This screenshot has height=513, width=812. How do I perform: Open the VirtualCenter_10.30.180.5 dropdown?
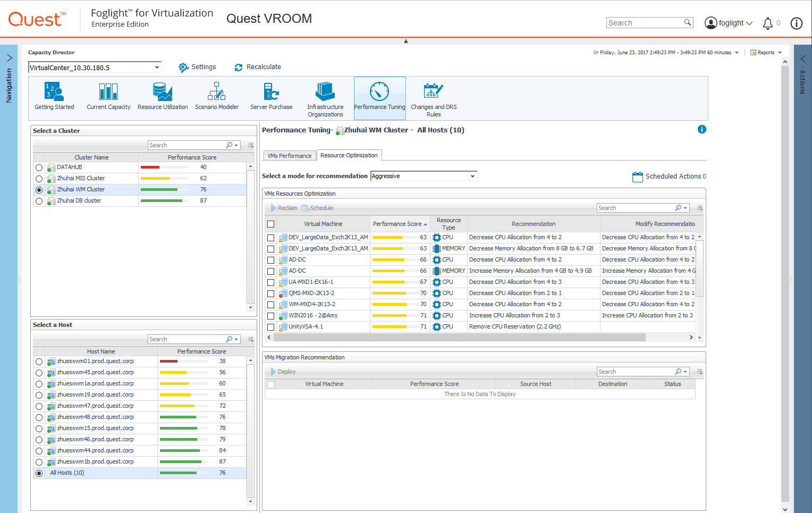95,68
